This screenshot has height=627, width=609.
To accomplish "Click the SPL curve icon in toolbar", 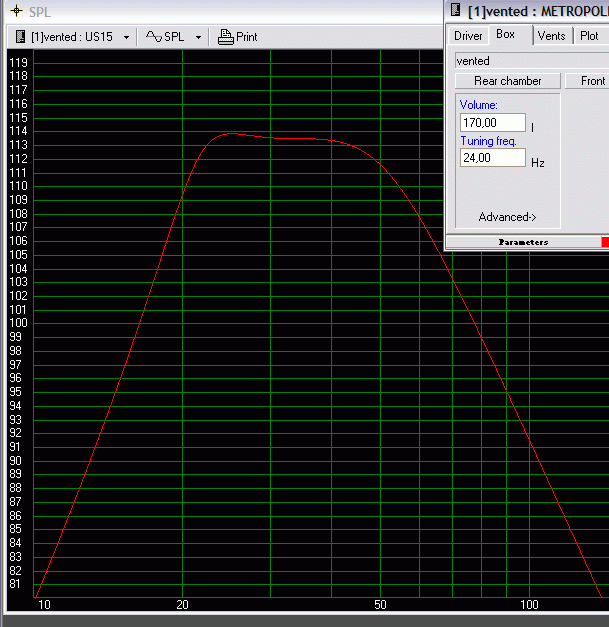I will pyautogui.click(x=154, y=37).
